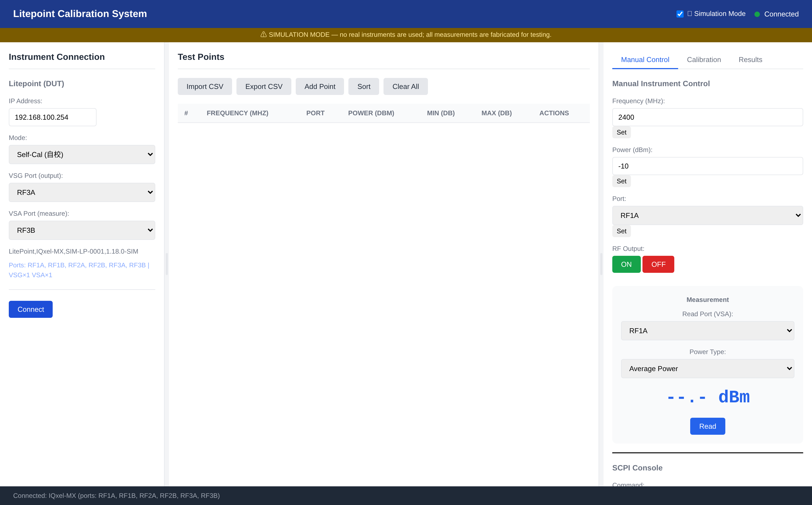Click Set button under Power
812x505 pixels.
coord(621,181)
